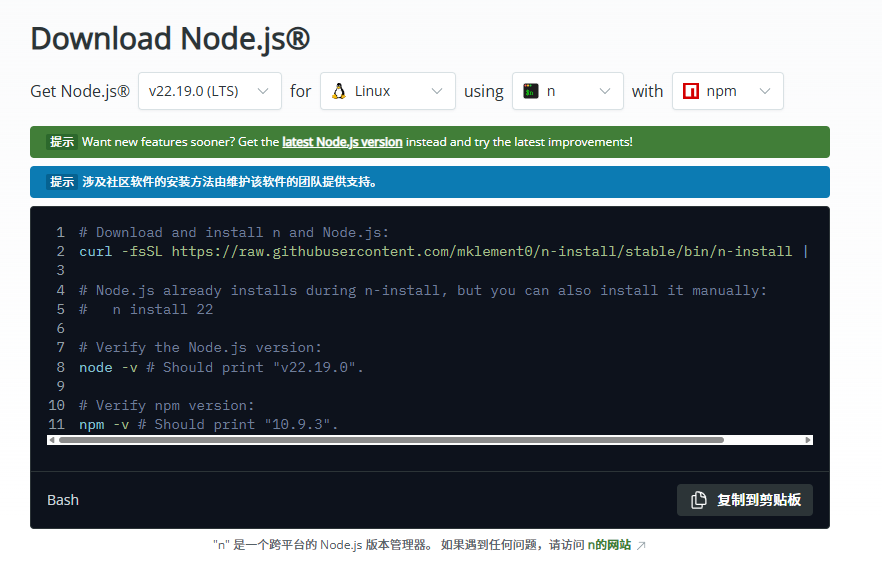
Task: Click the n terminal icon
Action: [x=531, y=91]
